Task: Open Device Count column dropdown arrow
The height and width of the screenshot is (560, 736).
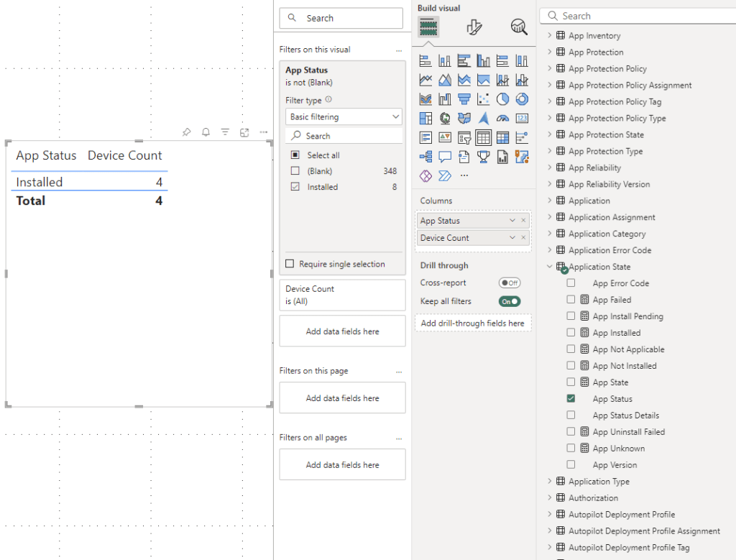Action: coord(512,238)
